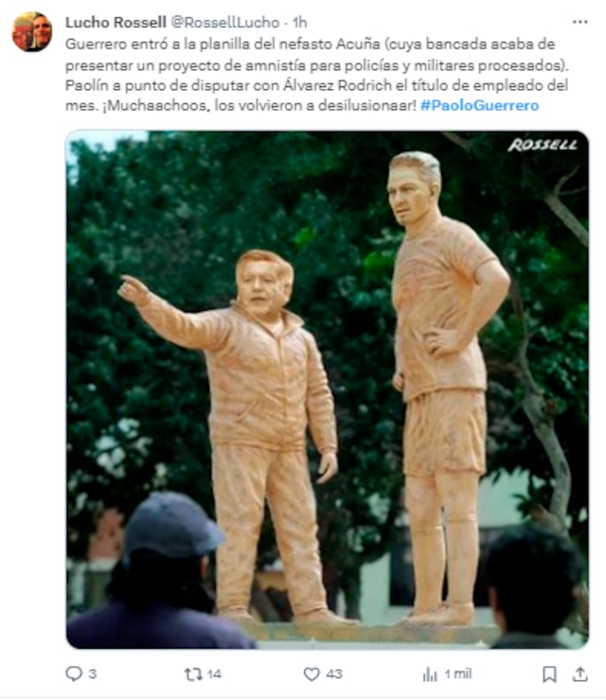Bookmark this tweet
The height and width of the screenshot is (700, 606).
click(x=549, y=674)
